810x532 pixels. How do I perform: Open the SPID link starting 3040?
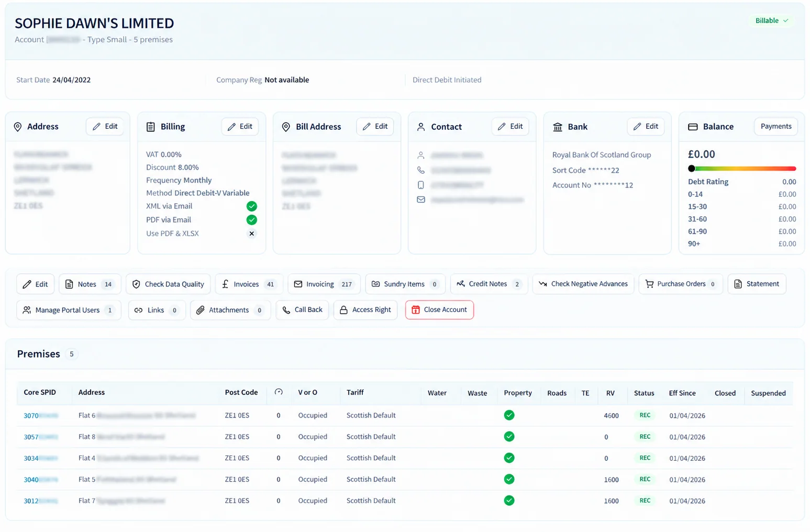pos(41,480)
